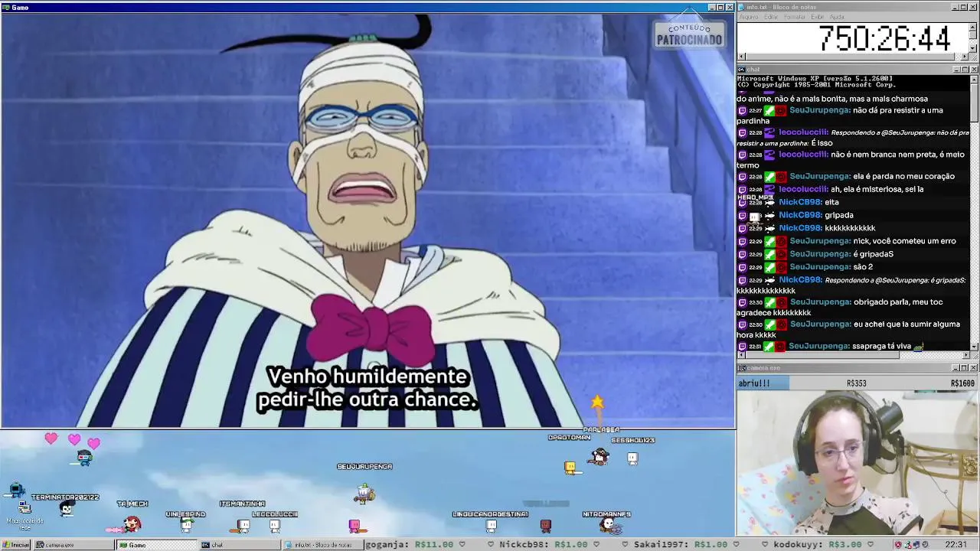Click Notepad icon in info.txt title bar

(741, 7)
